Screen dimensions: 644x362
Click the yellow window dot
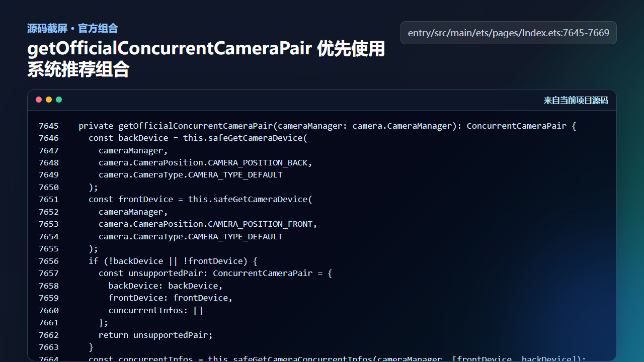pos(49,100)
